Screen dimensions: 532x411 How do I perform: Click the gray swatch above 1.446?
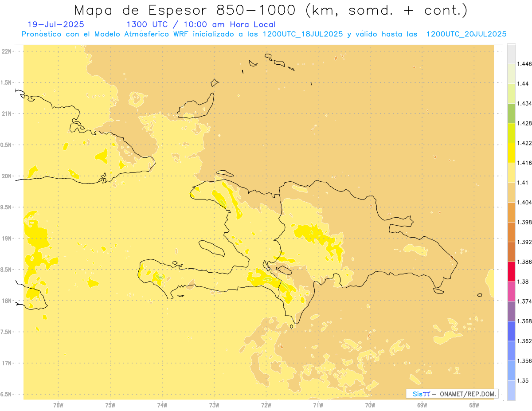pos(511,54)
